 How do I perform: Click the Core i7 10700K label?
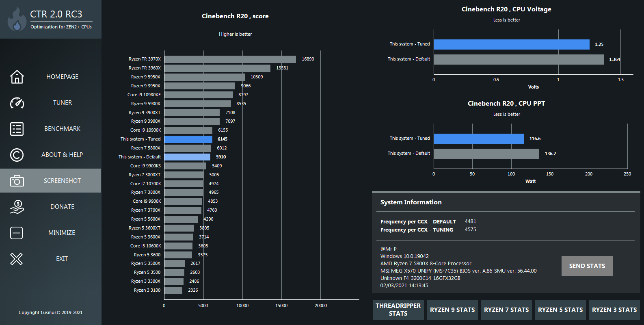145,184
